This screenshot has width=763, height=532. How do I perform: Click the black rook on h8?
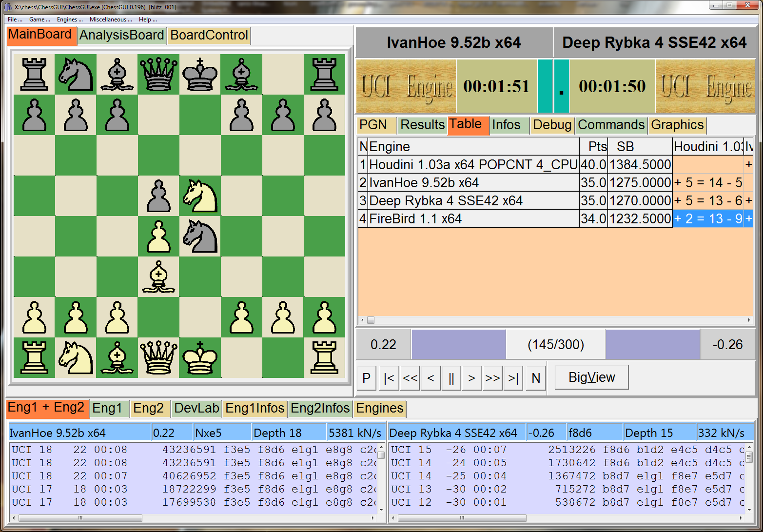(324, 74)
